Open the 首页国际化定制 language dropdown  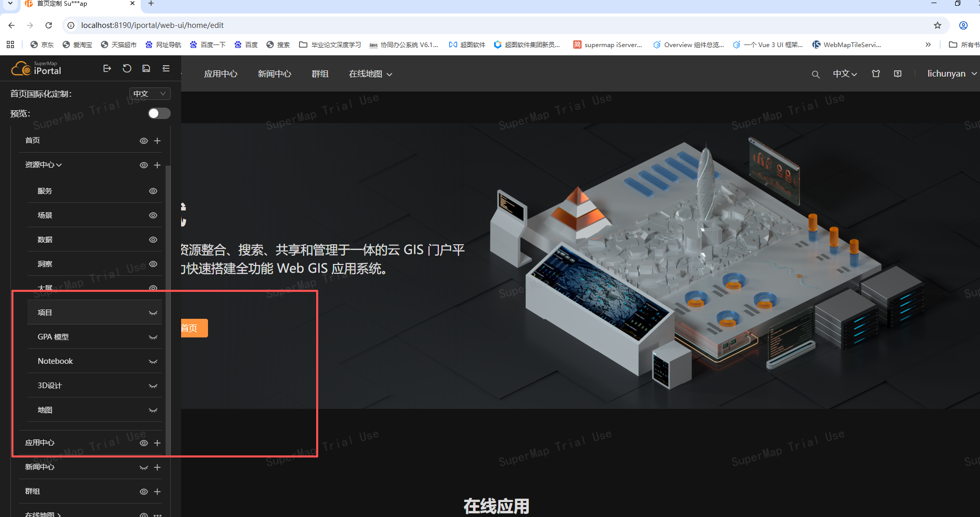point(150,94)
